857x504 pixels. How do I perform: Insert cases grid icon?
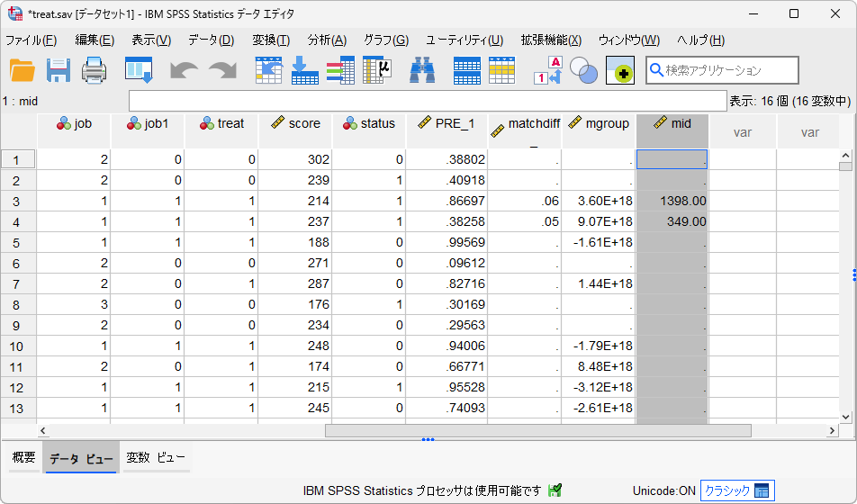466,70
